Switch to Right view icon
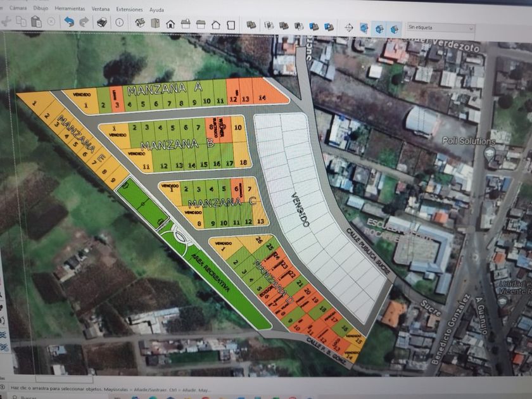Image resolution: width=532 pixels, height=399 pixels. 186,24
